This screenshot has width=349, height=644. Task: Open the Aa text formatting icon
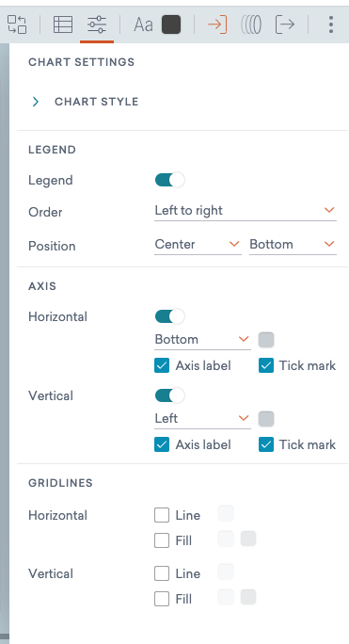(143, 25)
